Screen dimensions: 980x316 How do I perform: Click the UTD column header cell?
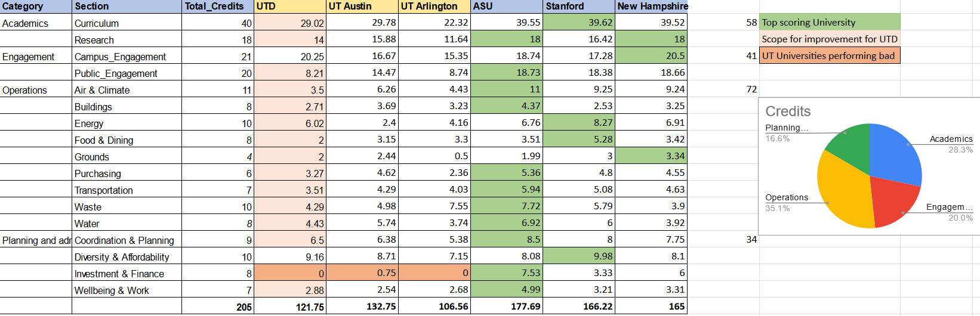click(x=290, y=7)
